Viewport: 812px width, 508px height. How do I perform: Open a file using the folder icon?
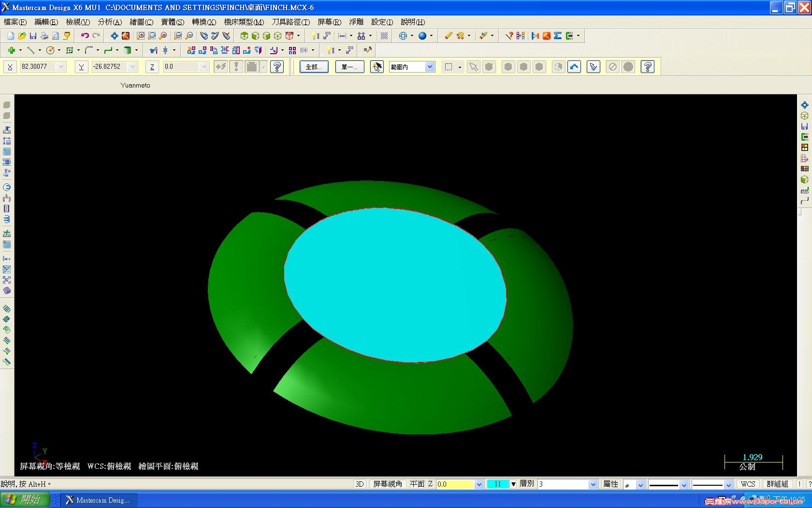coord(22,36)
